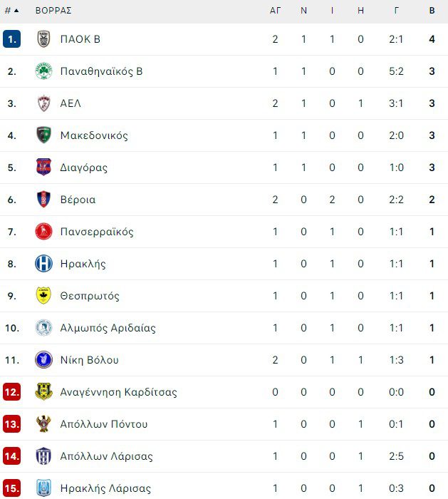Click the Μακεδονικός club logo

[x=43, y=135]
